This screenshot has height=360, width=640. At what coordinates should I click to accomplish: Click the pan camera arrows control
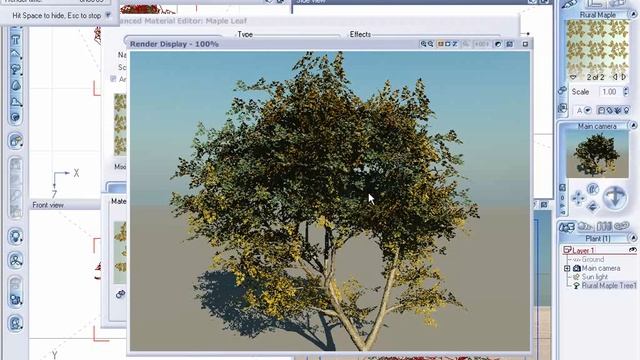[x=578, y=198]
